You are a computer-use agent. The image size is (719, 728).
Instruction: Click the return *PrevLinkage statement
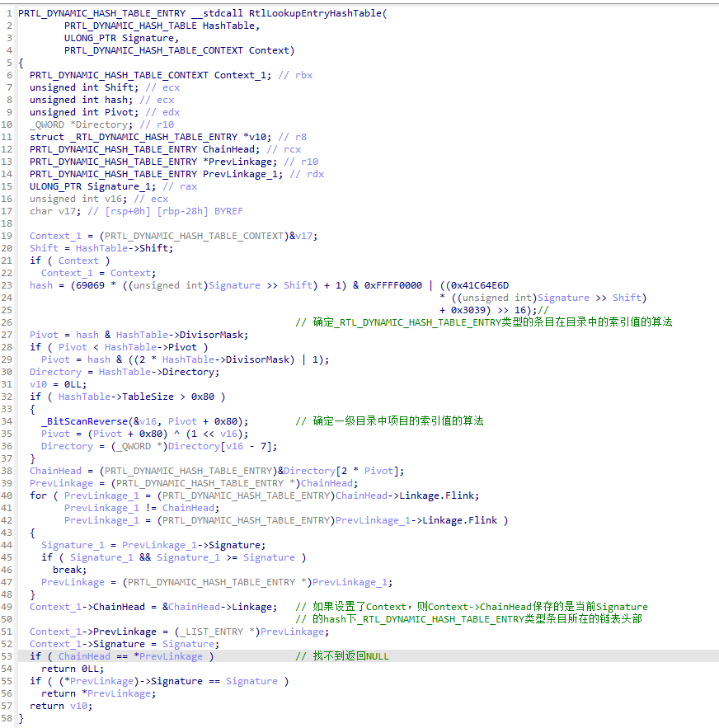click(98, 693)
